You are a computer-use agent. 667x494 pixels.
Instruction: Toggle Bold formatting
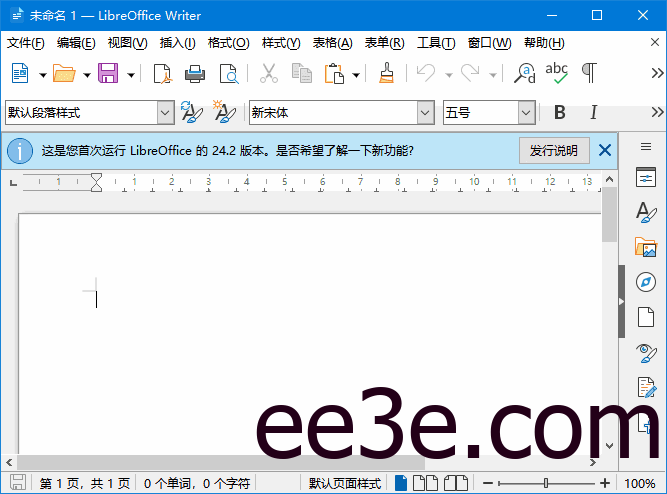pyautogui.click(x=560, y=112)
